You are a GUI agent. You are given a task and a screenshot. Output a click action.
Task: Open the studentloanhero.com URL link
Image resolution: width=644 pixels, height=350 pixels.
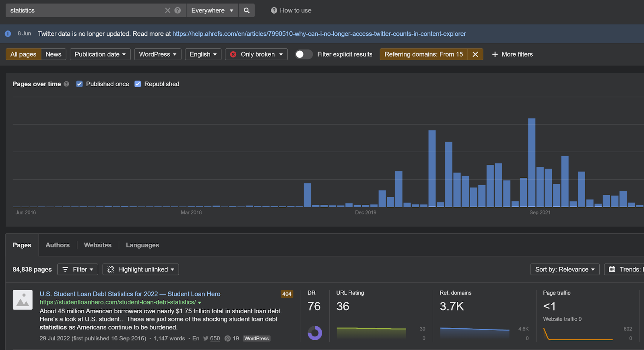point(118,302)
